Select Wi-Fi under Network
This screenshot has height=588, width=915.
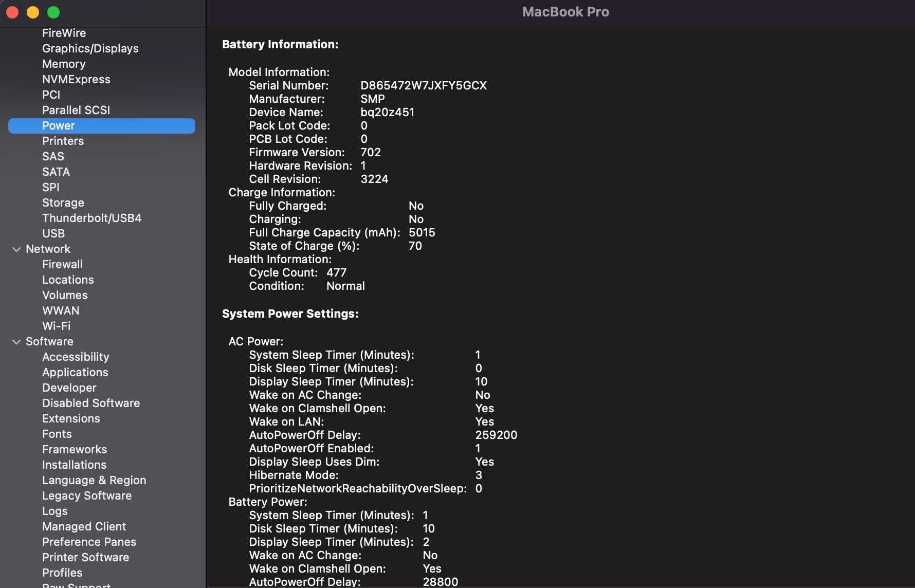point(57,326)
